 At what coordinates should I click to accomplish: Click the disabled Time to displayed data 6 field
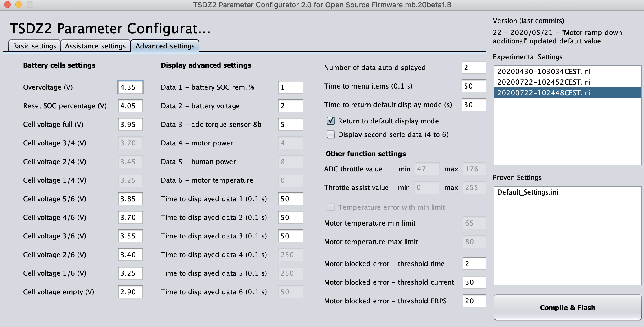(x=291, y=292)
